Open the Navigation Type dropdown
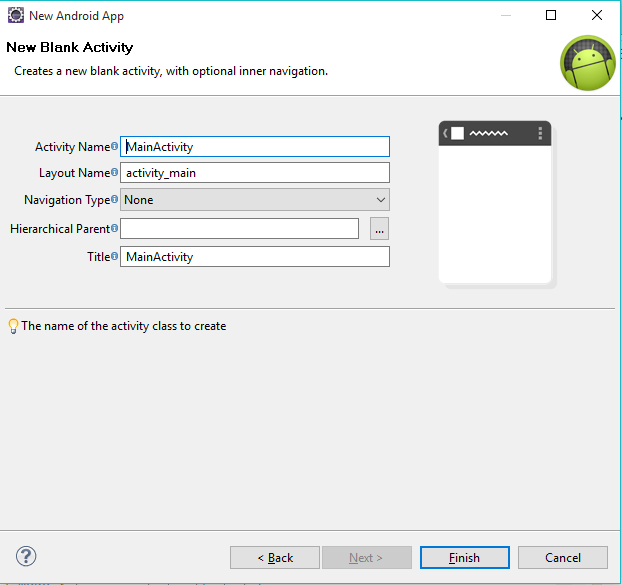622x585 pixels. 255,199
